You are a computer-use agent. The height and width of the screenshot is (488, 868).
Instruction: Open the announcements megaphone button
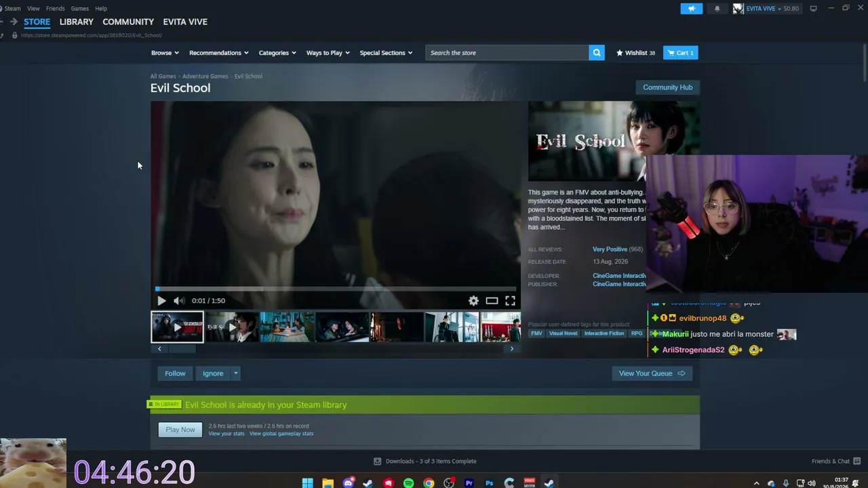[x=692, y=9]
